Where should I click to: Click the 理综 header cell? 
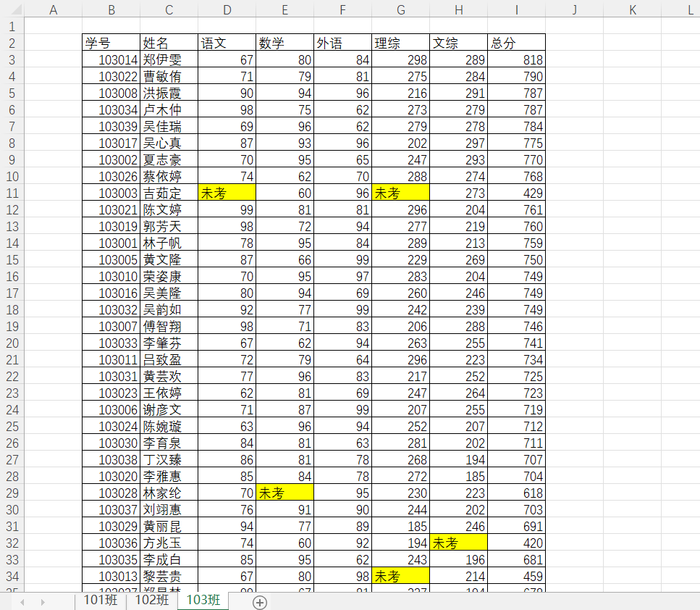[x=400, y=43]
